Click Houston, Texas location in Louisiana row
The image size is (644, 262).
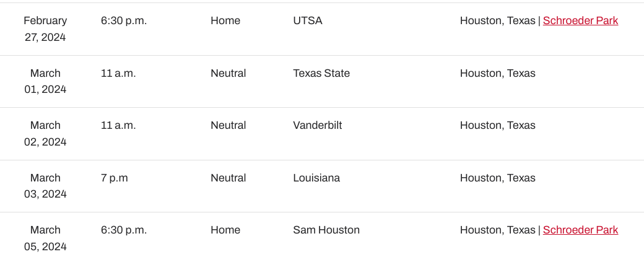click(x=498, y=178)
